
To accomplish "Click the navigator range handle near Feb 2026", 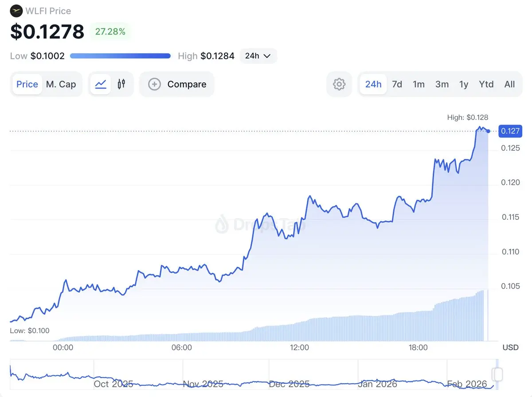I will tap(497, 374).
